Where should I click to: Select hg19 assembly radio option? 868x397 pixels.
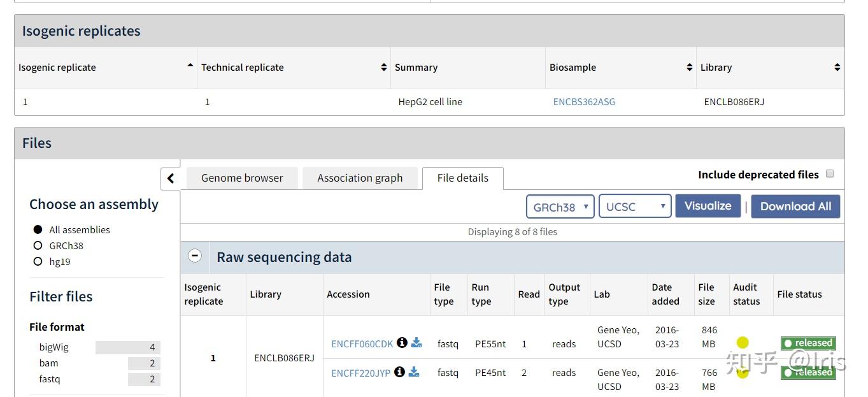coord(38,262)
